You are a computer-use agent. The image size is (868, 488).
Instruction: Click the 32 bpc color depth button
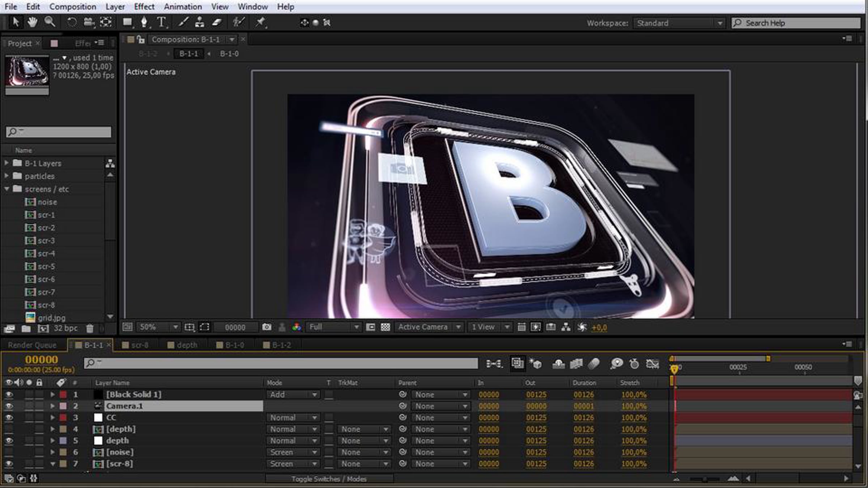point(65,328)
